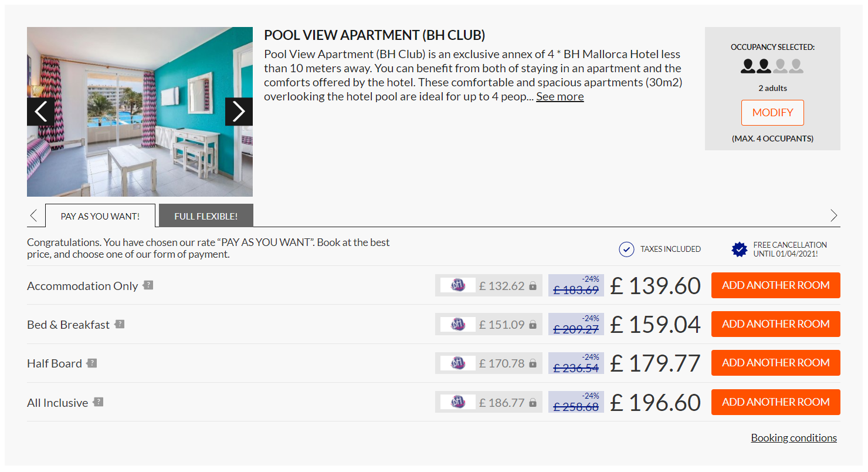Screen dimensions: 868x472
Task: Expand room description via See more
Action: point(560,97)
